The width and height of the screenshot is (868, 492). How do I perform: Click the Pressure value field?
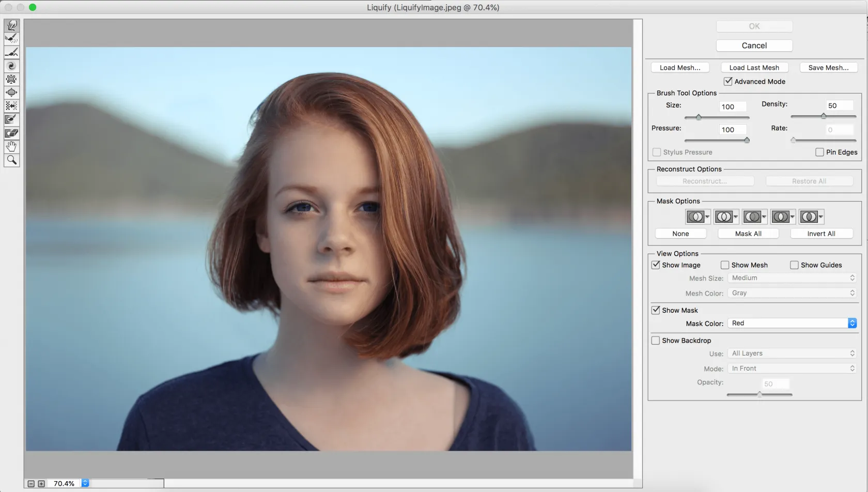click(x=733, y=129)
